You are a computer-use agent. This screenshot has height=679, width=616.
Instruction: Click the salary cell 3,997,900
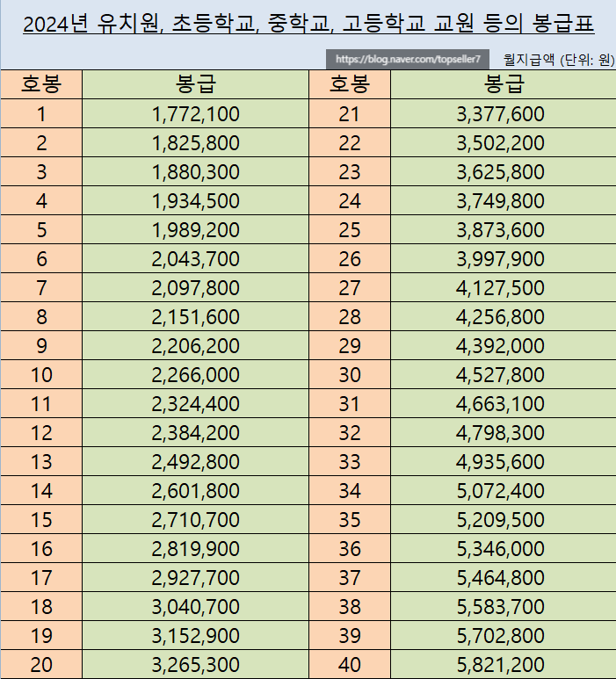[504, 259]
